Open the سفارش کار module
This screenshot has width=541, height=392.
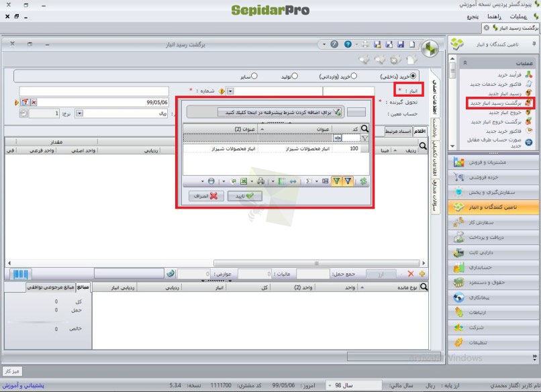(493, 223)
